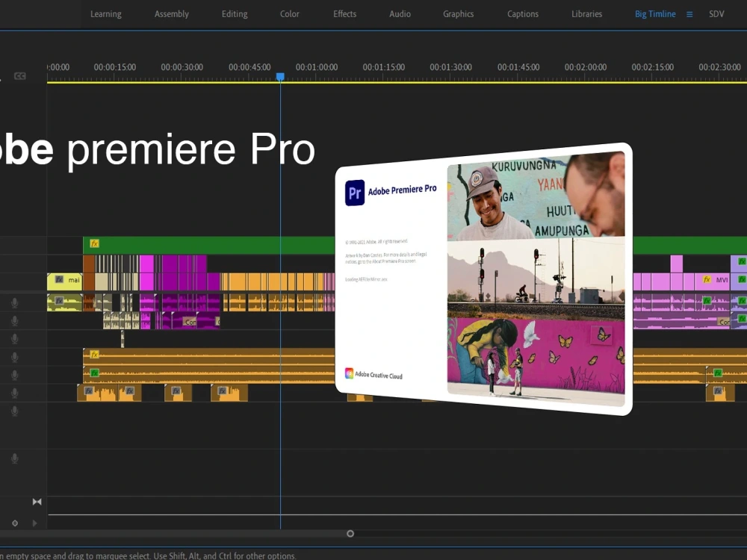747x560 pixels.
Task: Toggle the microphone on the purple Con clip's track
Action: [15, 320]
